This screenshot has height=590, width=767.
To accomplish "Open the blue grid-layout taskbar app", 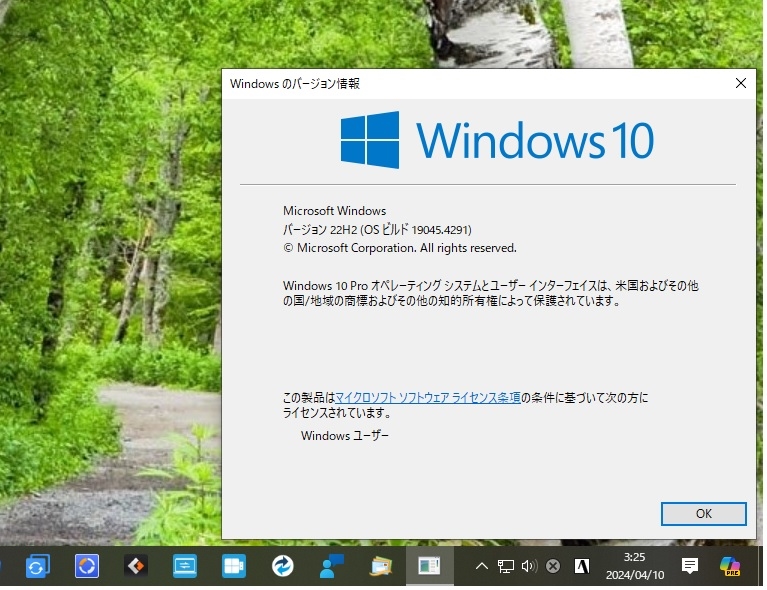I will (234, 567).
